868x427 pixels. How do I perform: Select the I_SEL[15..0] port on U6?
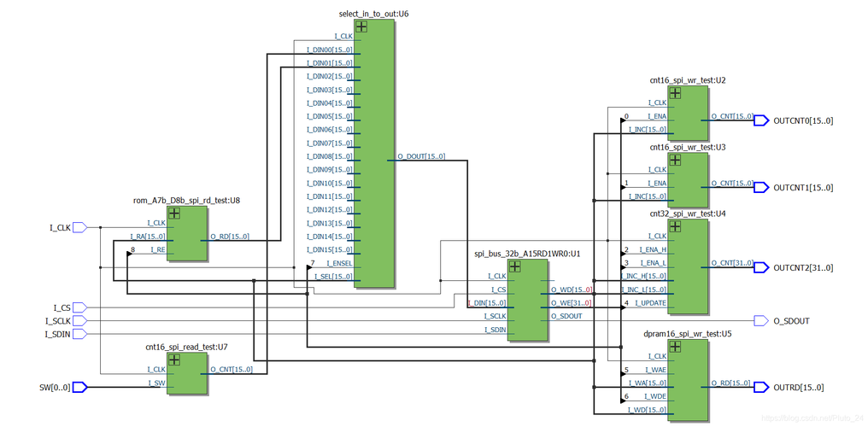[x=333, y=277]
